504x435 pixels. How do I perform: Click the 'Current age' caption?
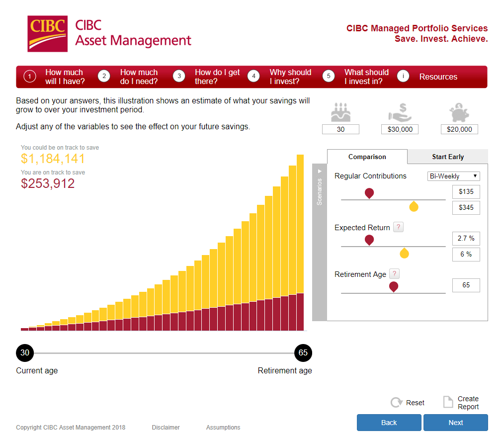(37, 371)
